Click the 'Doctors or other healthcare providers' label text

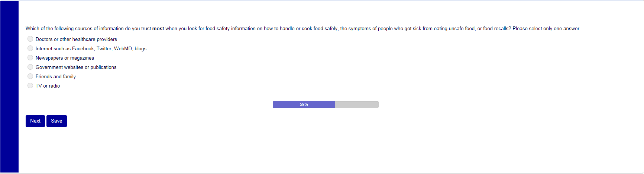(76, 39)
